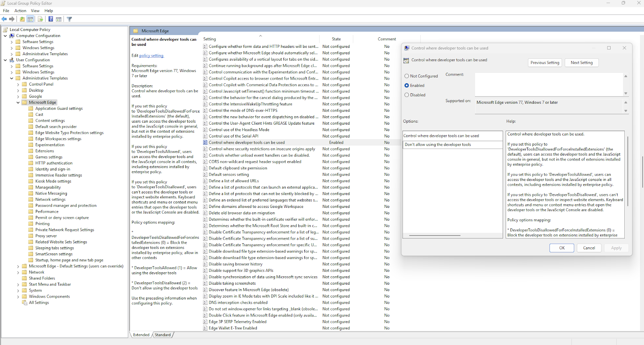
Task: Click the Microsoft Edge header folder icon
Action: (136, 31)
